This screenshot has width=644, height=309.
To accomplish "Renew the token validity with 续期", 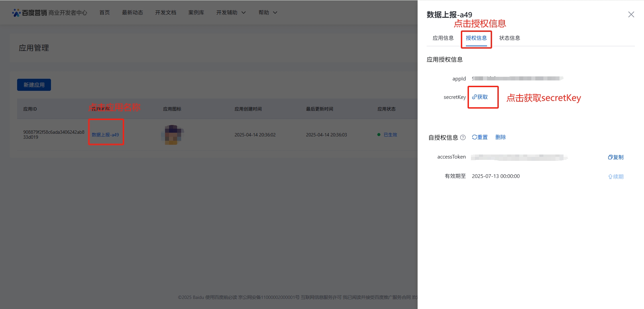I will [x=615, y=177].
